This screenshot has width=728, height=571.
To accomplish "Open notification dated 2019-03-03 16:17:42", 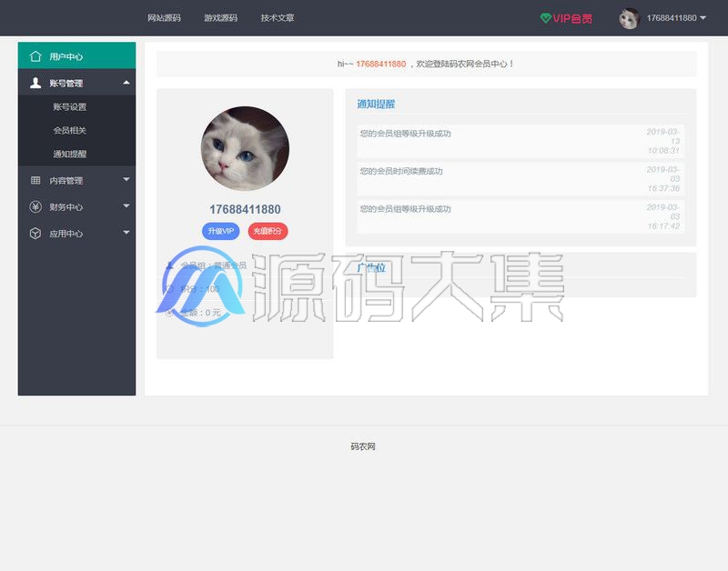I will click(521, 216).
